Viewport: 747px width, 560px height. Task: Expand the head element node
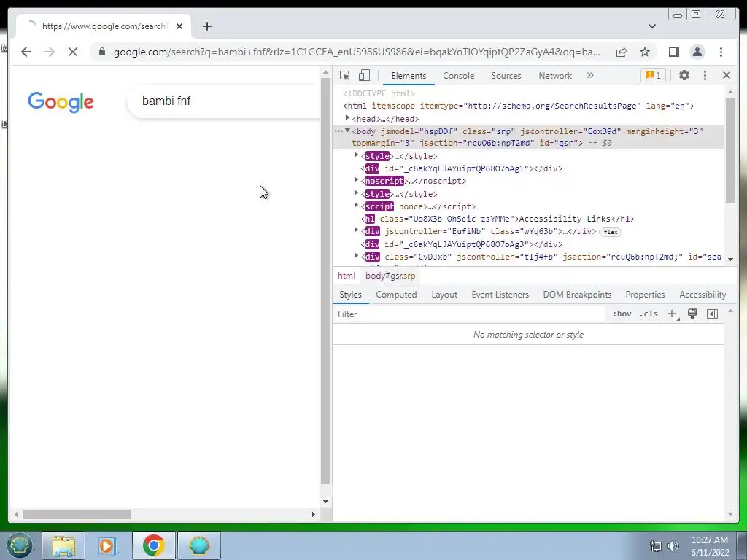pyautogui.click(x=347, y=117)
